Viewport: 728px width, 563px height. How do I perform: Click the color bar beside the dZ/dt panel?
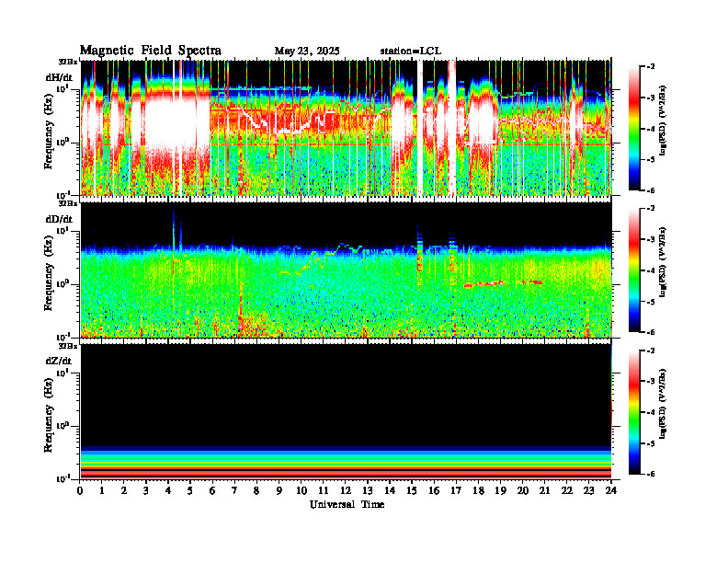[634, 412]
